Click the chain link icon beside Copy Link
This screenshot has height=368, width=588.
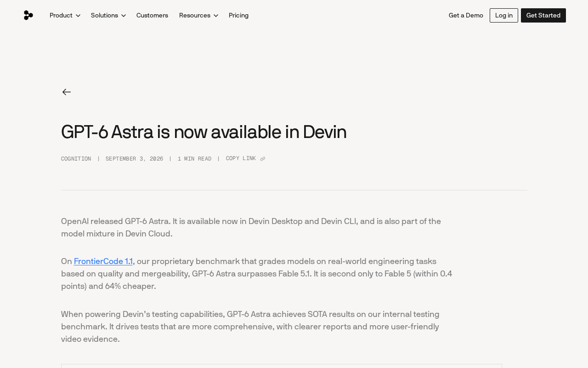(263, 159)
